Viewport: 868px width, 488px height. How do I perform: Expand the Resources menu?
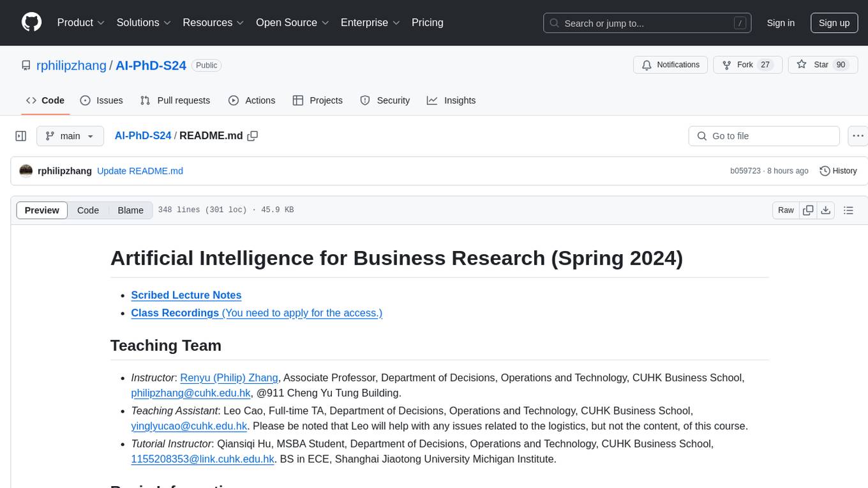point(213,22)
